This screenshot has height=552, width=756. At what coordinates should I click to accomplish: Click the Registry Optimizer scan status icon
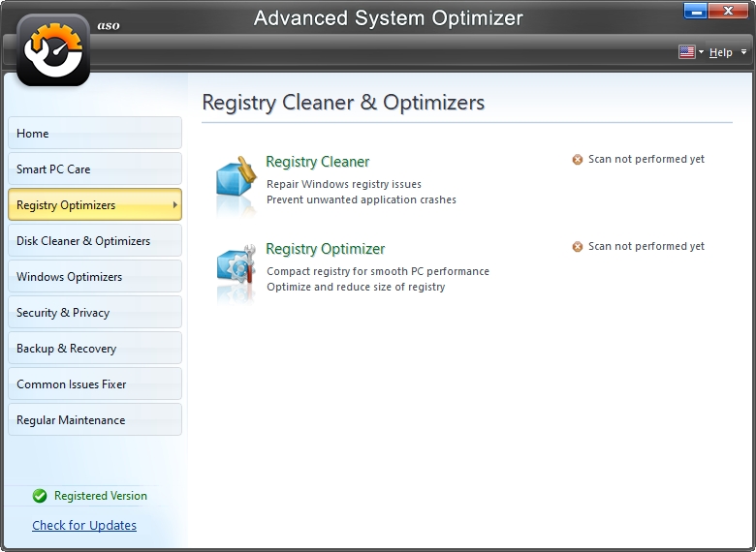[x=577, y=247]
